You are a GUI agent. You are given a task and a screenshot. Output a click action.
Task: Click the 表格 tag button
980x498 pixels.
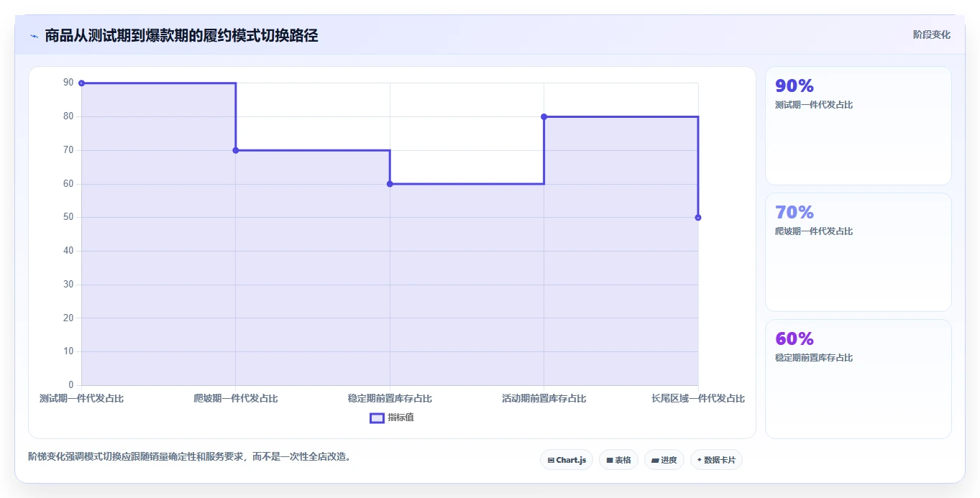[x=618, y=460]
